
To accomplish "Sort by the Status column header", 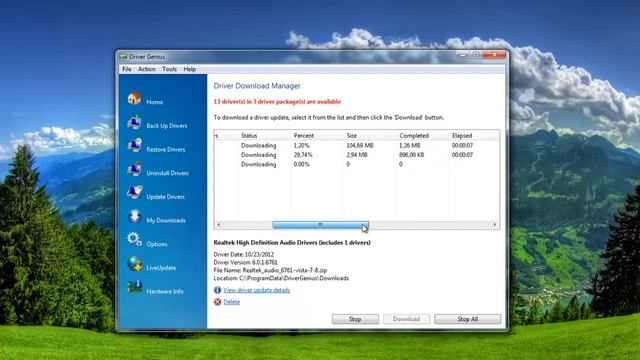I will (x=249, y=136).
